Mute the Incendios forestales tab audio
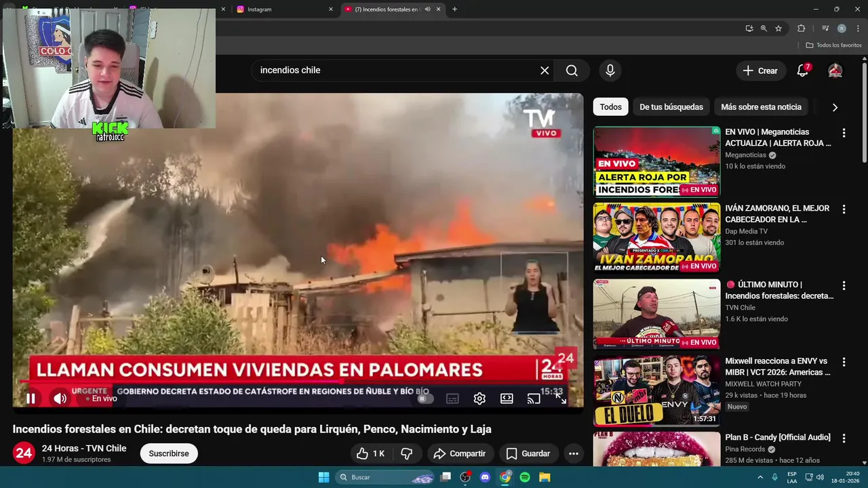This screenshot has width=868, height=488. pyautogui.click(x=427, y=9)
